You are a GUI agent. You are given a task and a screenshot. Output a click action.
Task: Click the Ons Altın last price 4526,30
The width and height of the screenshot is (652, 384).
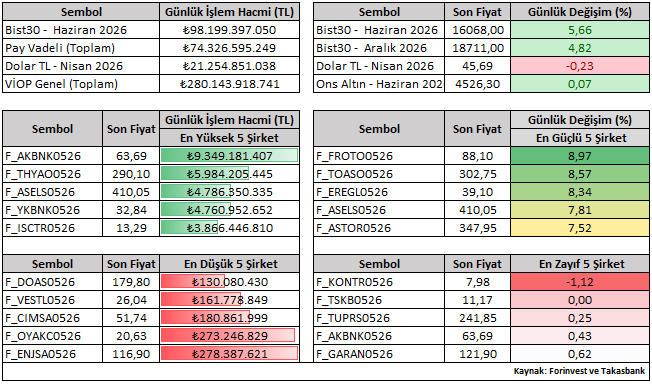click(x=477, y=84)
